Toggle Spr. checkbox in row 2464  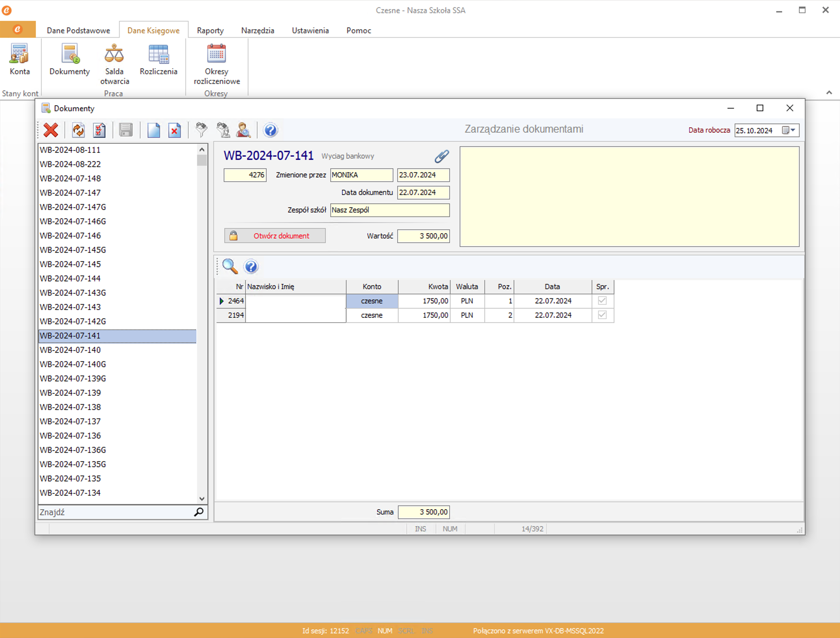(x=602, y=301)
